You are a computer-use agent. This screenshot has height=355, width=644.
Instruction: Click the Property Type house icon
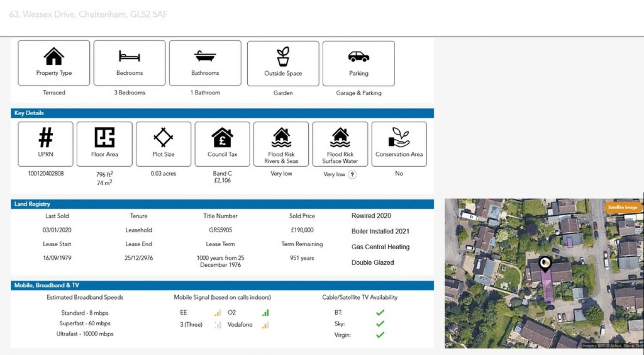click(54, 56)
